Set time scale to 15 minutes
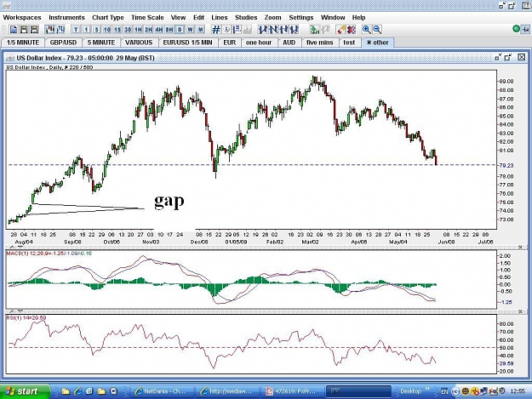532x399 pixels. (117, 30)
